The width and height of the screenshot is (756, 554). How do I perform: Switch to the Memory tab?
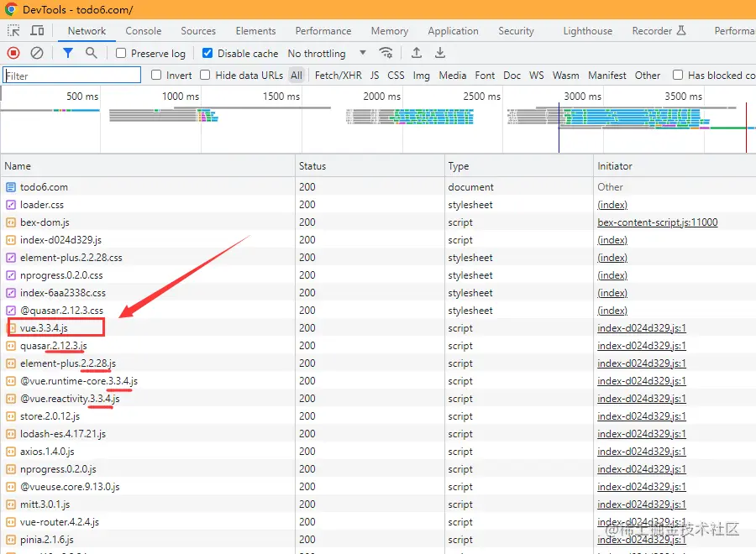click(390, 31)
